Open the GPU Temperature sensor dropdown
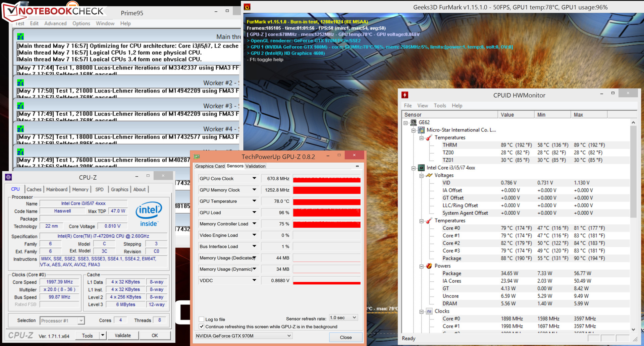Image resolution: width=644 pixels, height=346 pixels. [254, 201]
